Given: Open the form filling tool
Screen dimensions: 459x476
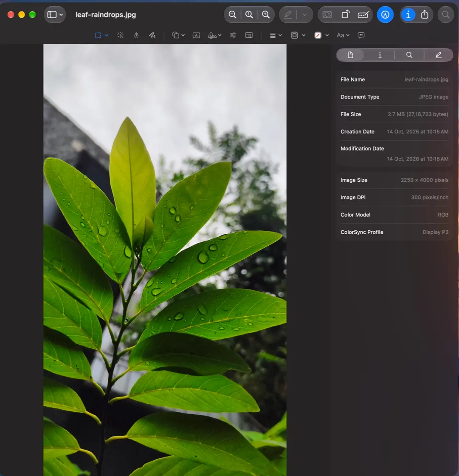Looking at the screenshot, I should pyautogui.click(x=363, y=14).
